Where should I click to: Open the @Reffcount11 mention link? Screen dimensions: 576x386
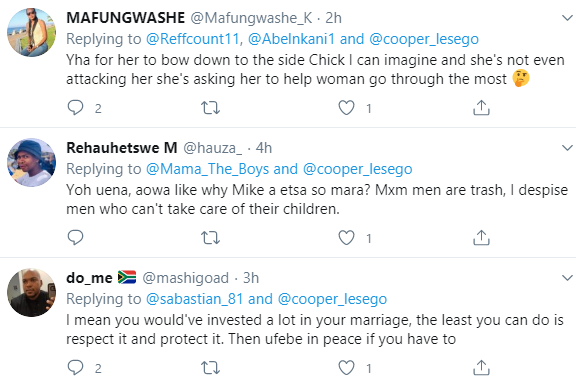click(x=194, y=39)
